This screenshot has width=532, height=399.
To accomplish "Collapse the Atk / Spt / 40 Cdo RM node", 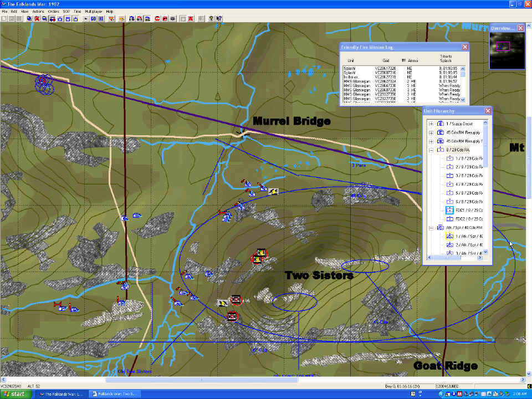I will tap(432, 228).
